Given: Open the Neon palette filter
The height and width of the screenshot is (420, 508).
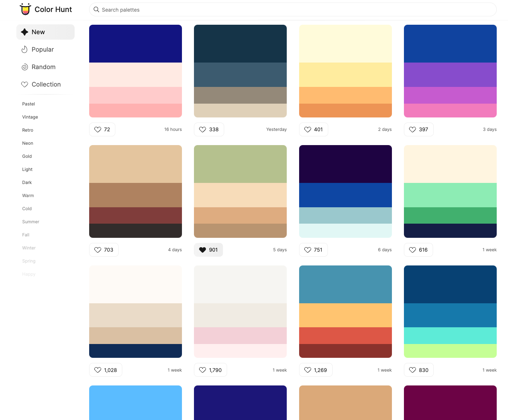Looking at the screenshot, I should tap(28, 143).
